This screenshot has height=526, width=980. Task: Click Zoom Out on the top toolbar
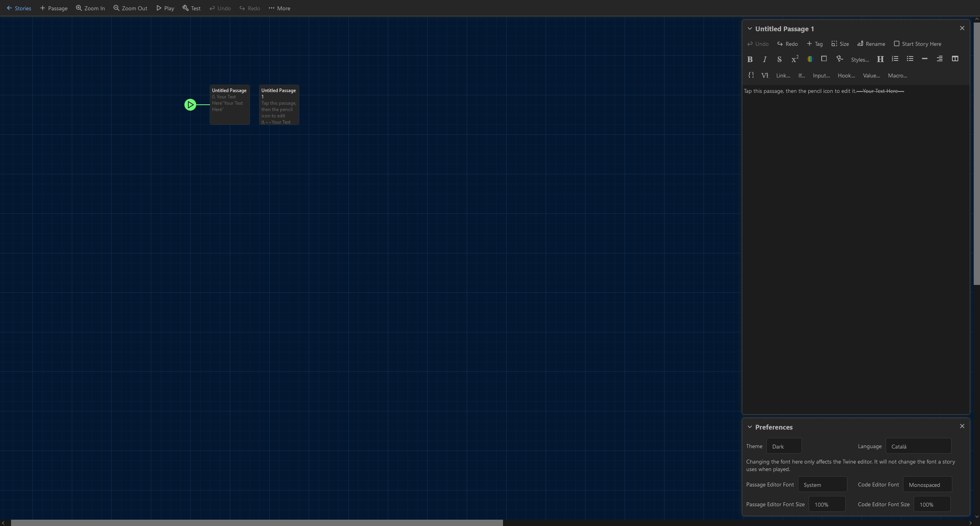pyautogui.click(x=130, y=8)
